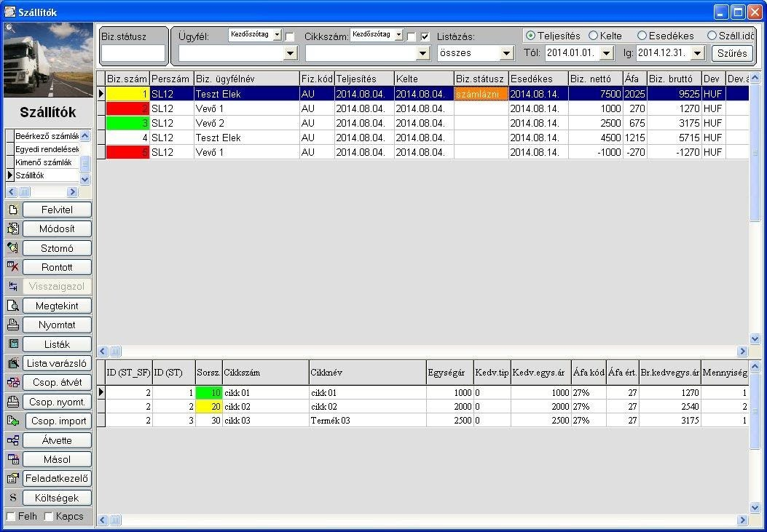Click the icon beside Csop. import
The image size is (767, 532).
12,421
